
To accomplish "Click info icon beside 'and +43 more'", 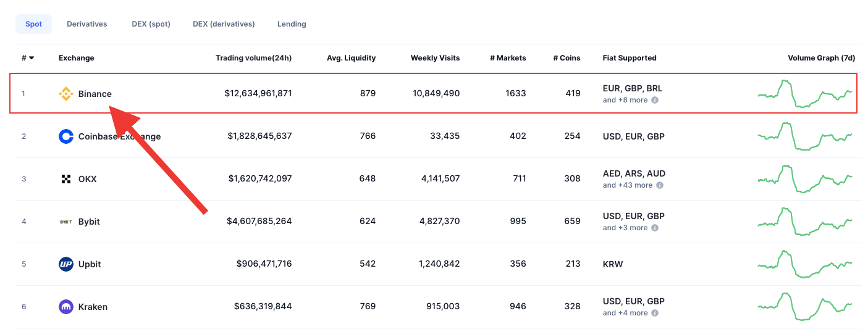I will coord(660,185).
